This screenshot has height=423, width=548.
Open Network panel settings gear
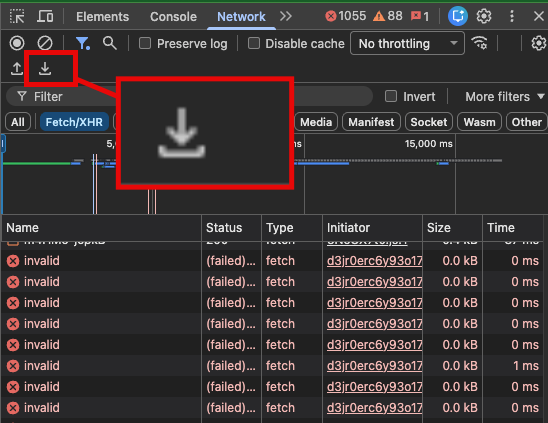point(539,43)
